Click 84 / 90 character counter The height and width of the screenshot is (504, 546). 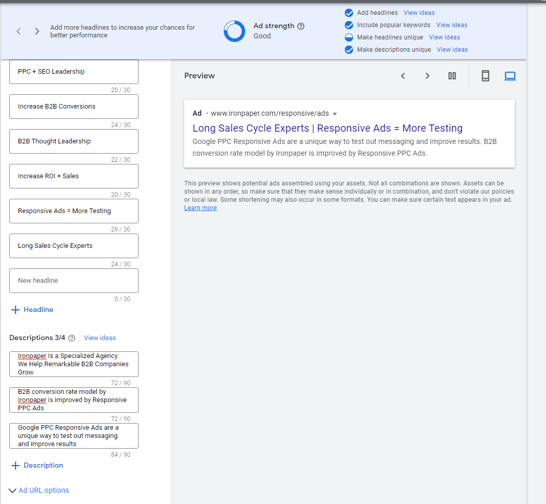click(120, 455)
